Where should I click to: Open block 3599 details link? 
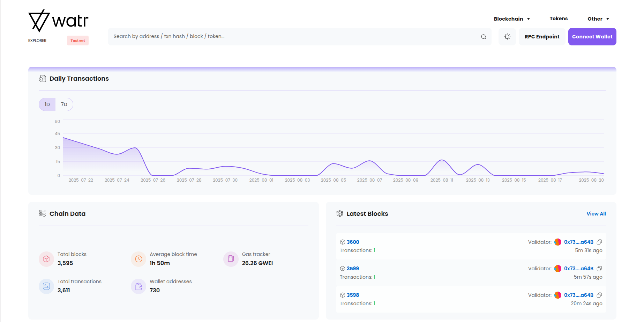(353, 269)
